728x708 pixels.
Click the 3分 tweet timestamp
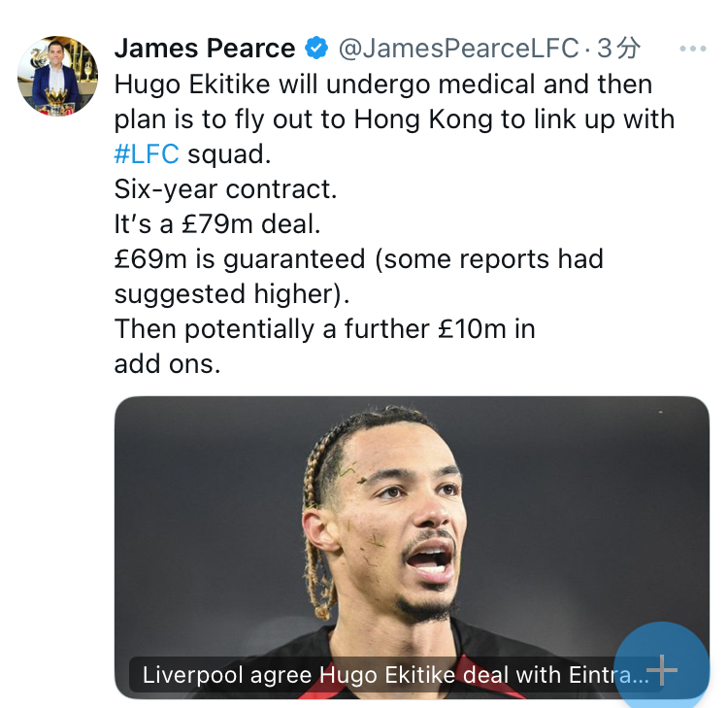pyautogui.click(x=618, y=49)
